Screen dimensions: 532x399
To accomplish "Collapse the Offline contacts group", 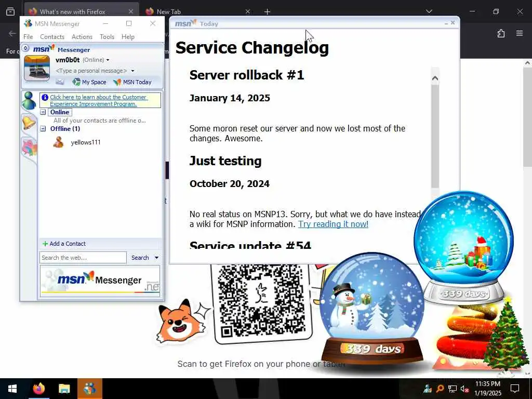I will click(x=43, y=129).
